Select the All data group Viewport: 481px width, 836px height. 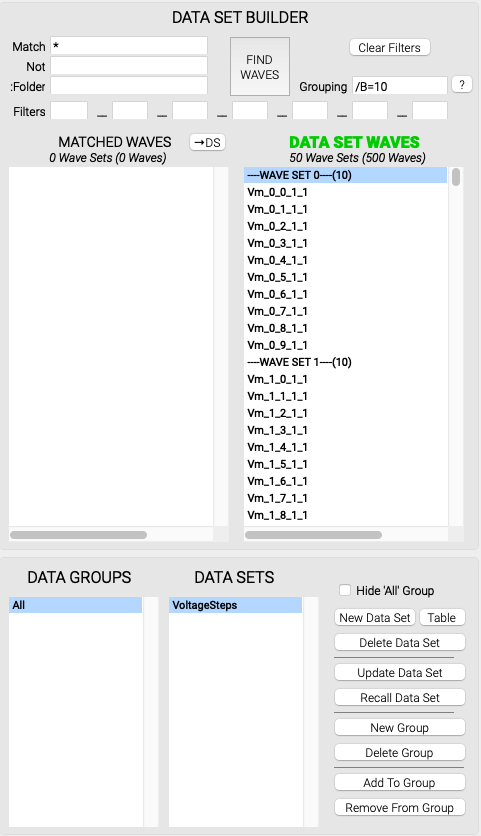point(76,605)
